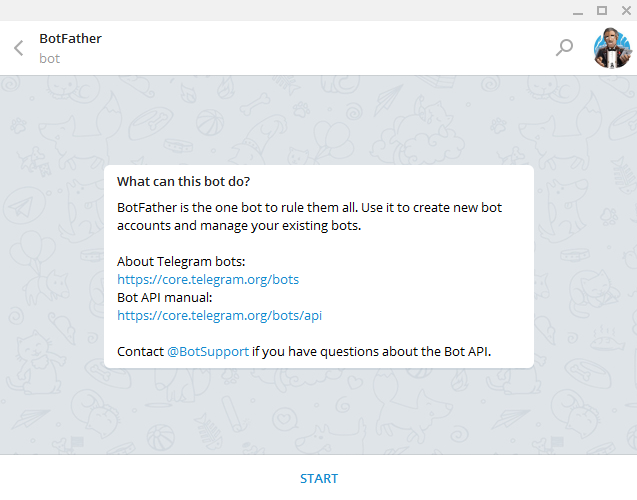Image resolution: width=637 pixels, height=500 pixels.
Task: Go back using the left arrow icon
Action: tap(19, 48)
